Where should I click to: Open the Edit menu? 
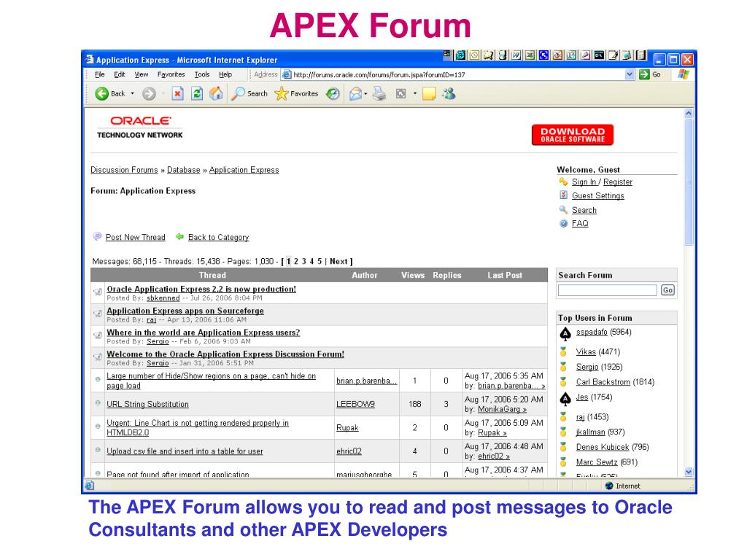(x=119, y=74)
